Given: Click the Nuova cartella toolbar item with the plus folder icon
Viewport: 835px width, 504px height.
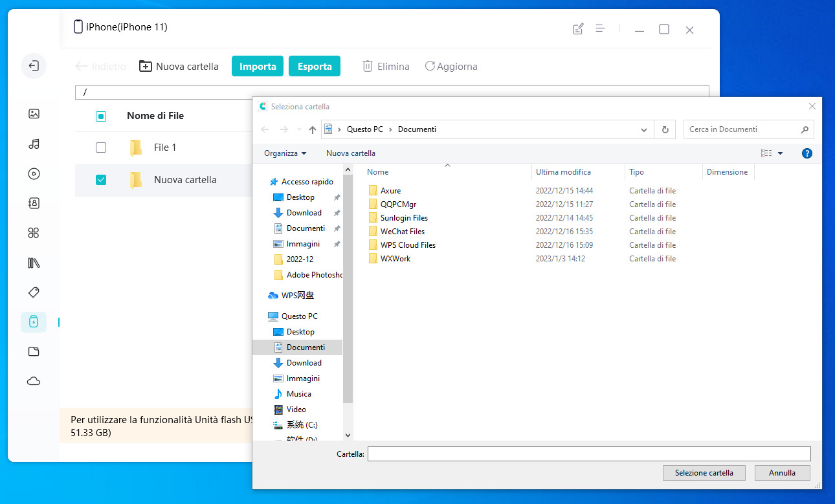Looking at the screenshot, I should [x=179, y=66].
